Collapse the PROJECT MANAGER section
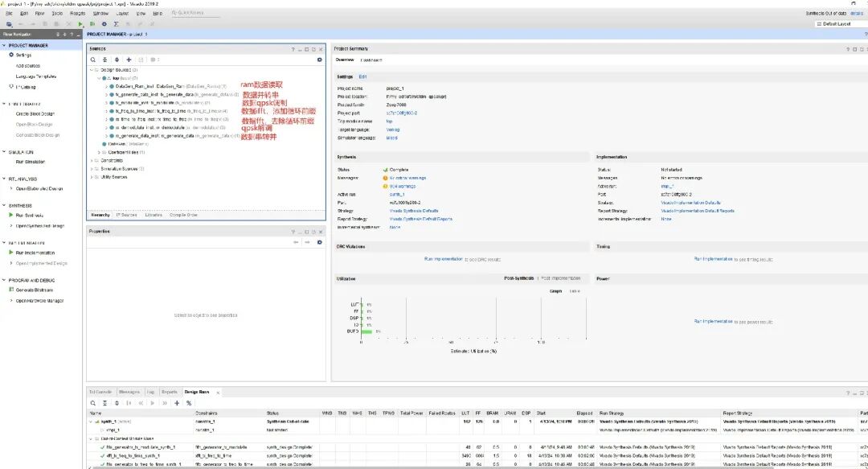 coord(4,46)
